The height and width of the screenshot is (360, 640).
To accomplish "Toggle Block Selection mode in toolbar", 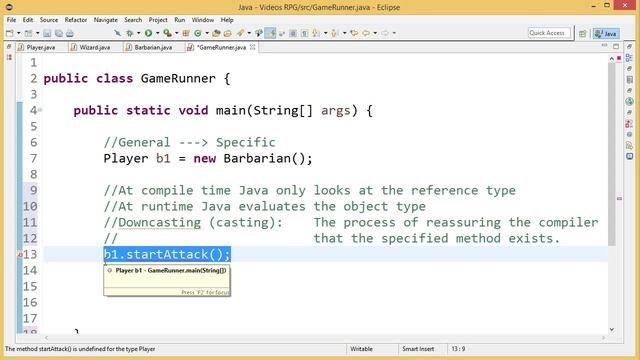I will tap(293, 33).
